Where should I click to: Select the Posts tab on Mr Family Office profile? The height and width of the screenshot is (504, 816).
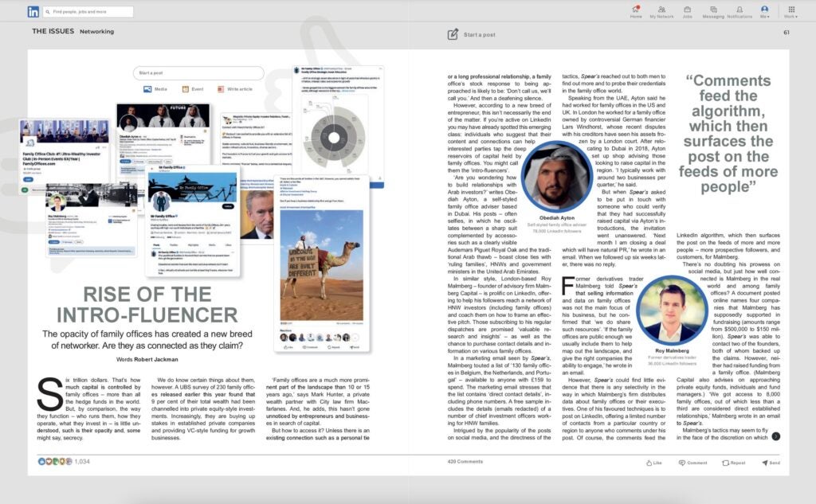(156, 245)
